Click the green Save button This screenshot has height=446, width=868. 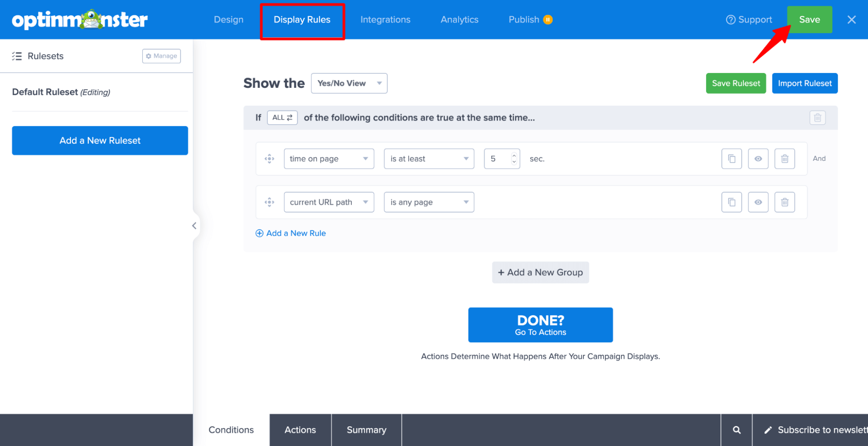tap(809, 20)
